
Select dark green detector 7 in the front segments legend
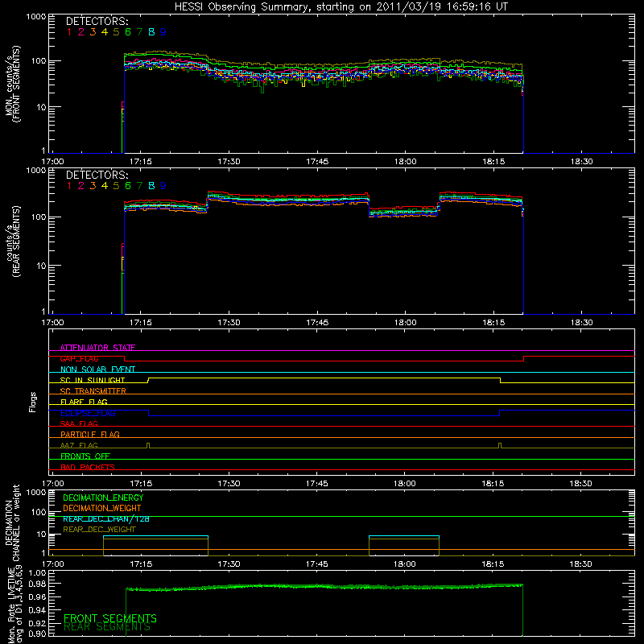click(139, 32)
